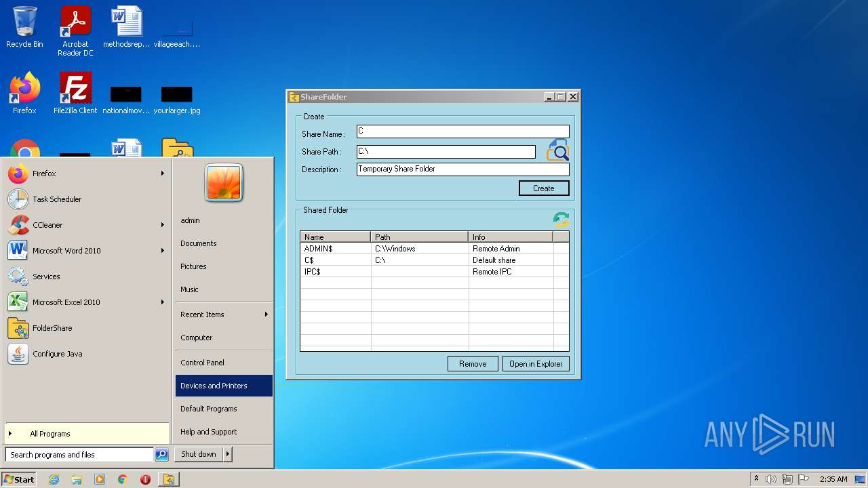Screen dimensions: 868x488
Task: Open Shut down options arrow
Action: [x=227, y=454]
